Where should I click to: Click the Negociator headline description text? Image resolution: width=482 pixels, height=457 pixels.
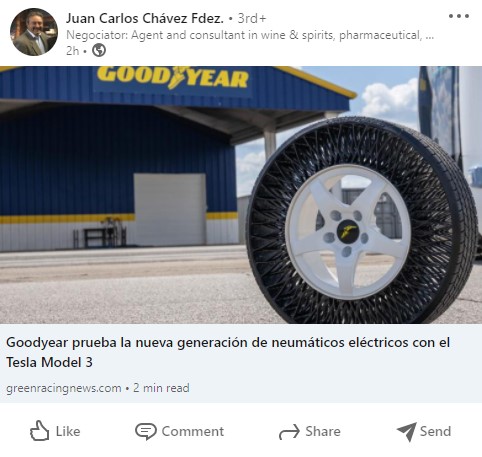tap(250, 35)
